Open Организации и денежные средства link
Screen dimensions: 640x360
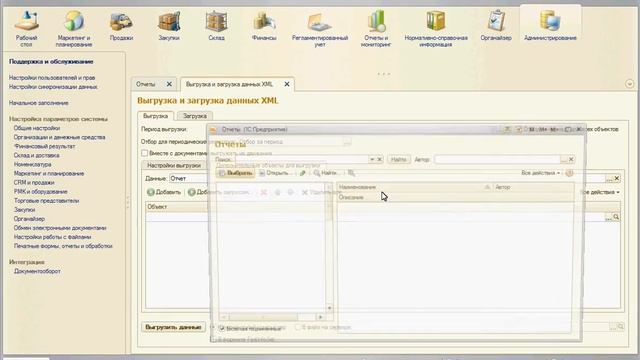pos(60,138)
